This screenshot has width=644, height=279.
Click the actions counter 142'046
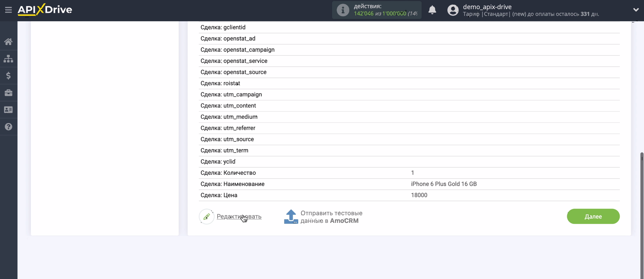click(x=363, y=14)
